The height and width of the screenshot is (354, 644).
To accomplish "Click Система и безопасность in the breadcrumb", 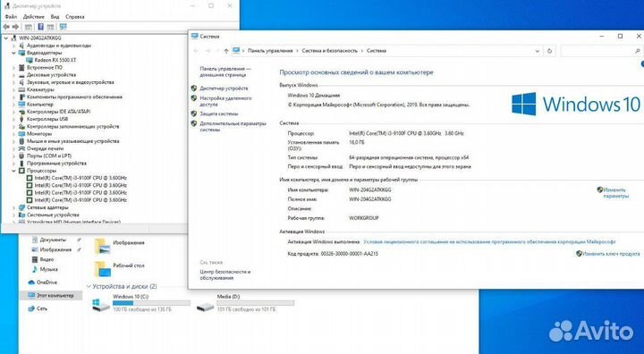I will pyautogui.click(x=330, y=51).
